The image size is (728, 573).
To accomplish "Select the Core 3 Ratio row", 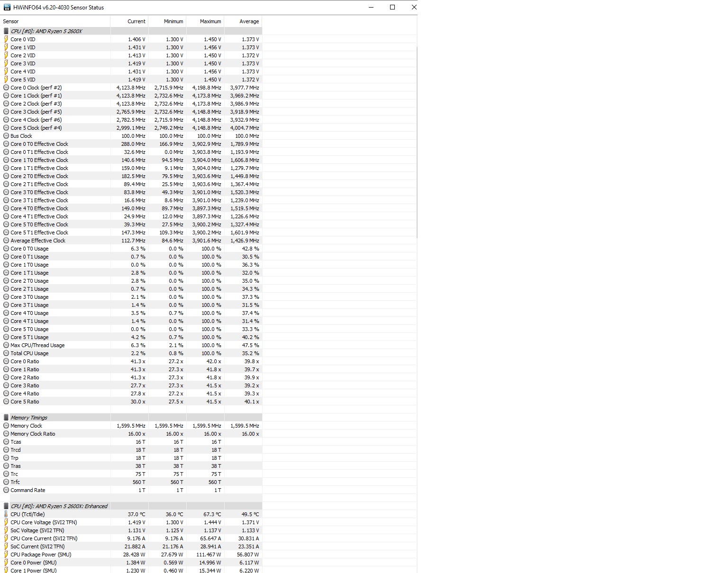I will (x=131, y=385).
